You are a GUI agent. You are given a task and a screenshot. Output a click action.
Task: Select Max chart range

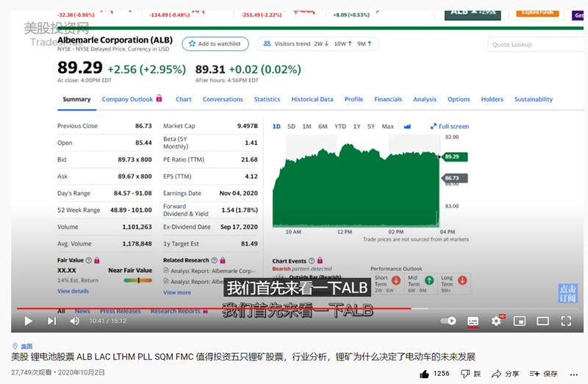click(388, 127)
